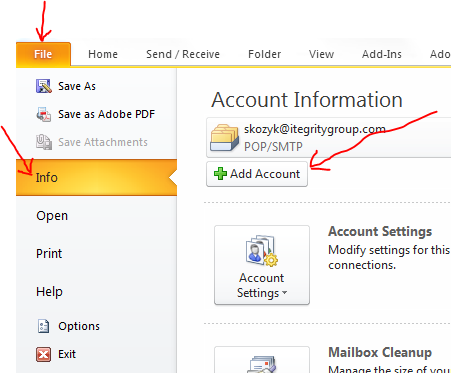This screenshot has height=373, width=451.
Task: Open the File tab
Action: click(x=43, y=54)
